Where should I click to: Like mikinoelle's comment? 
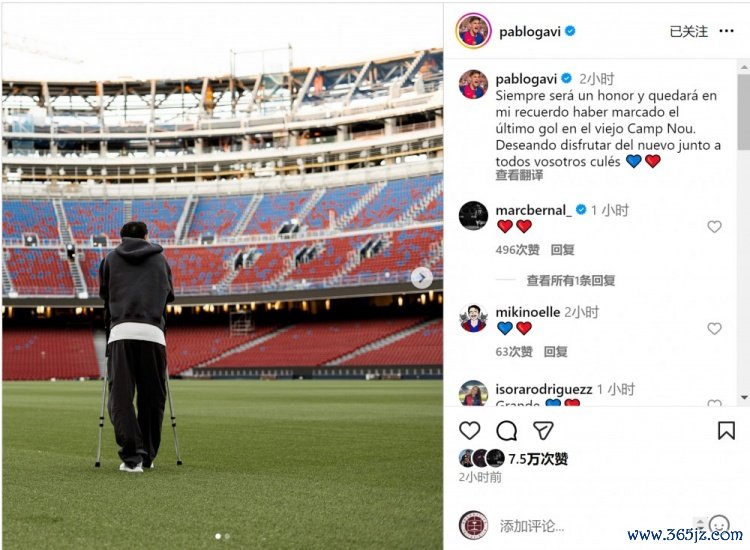click(x=714, y=329)
